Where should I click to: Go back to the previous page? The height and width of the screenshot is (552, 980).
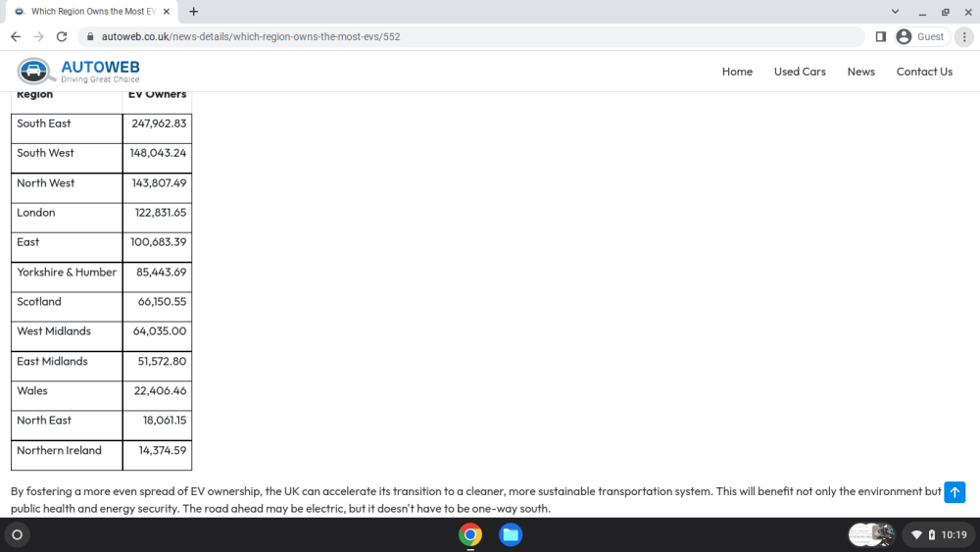coord(16,37)
